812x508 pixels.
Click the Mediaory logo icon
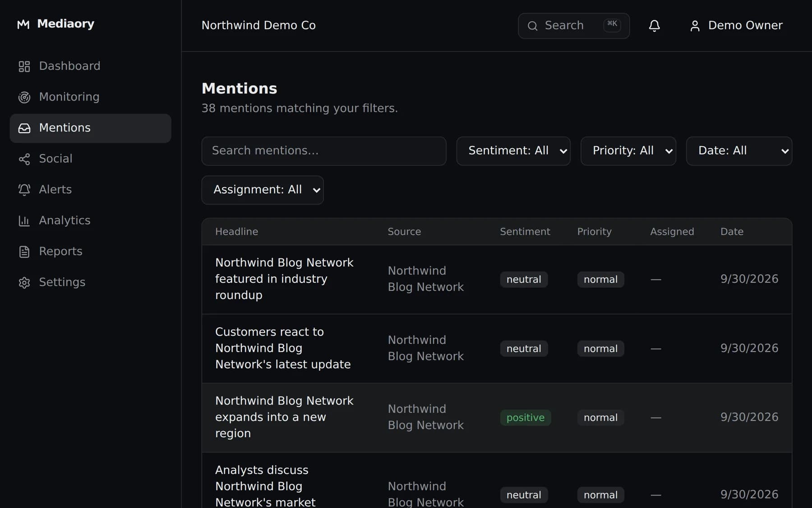pyautogui.click(x=23, y=24)
